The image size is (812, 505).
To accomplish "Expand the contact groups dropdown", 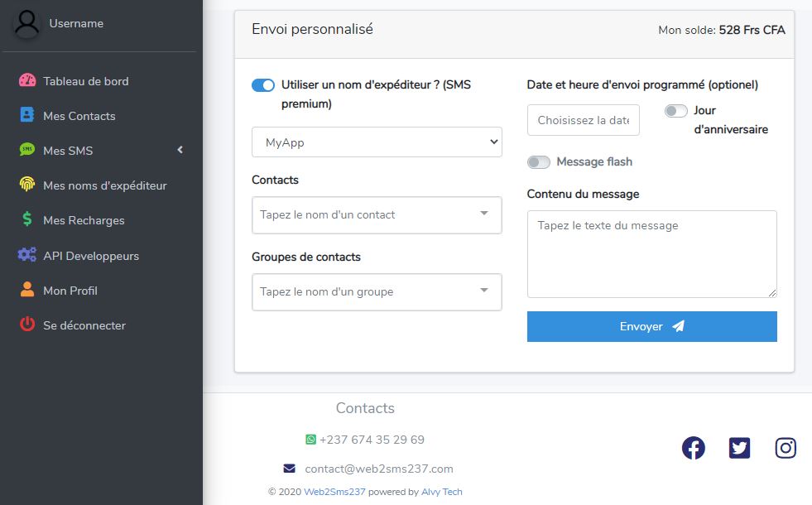I will coord(377,292).
